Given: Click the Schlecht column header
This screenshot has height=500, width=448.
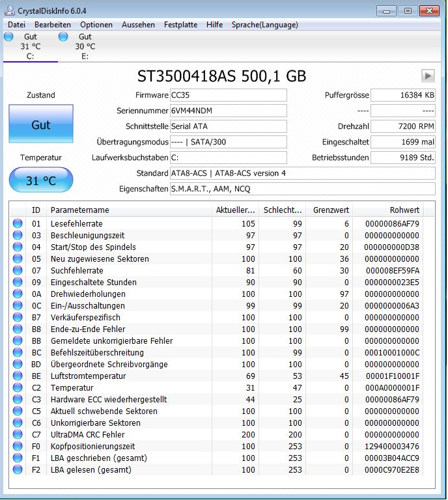Looking at the screenshot, I should click(x=282, y=210).
